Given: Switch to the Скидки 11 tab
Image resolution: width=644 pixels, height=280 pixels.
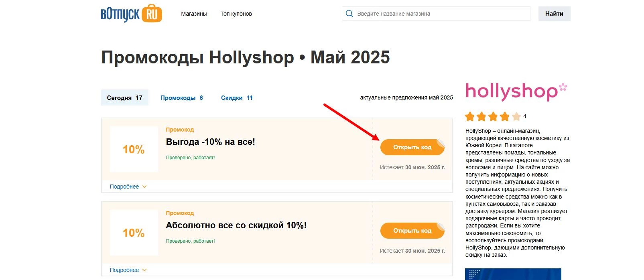Looking at the screenshot, I should pos(236,97).
